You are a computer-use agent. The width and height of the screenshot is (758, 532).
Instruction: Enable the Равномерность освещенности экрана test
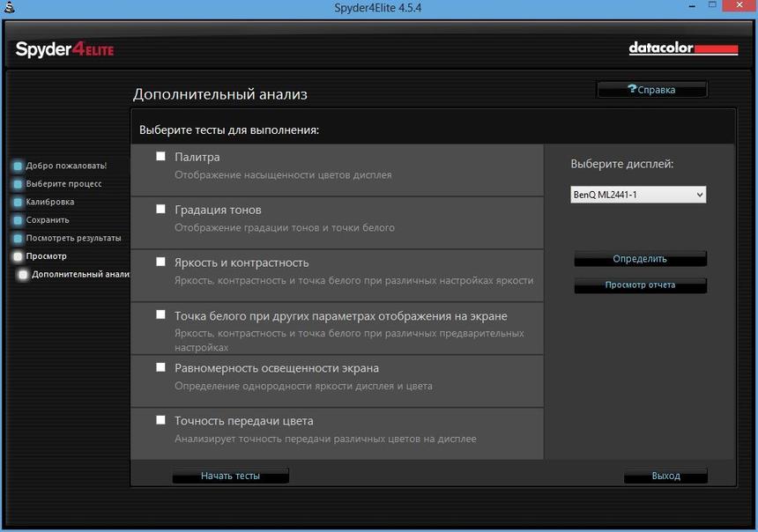point(160,366)
